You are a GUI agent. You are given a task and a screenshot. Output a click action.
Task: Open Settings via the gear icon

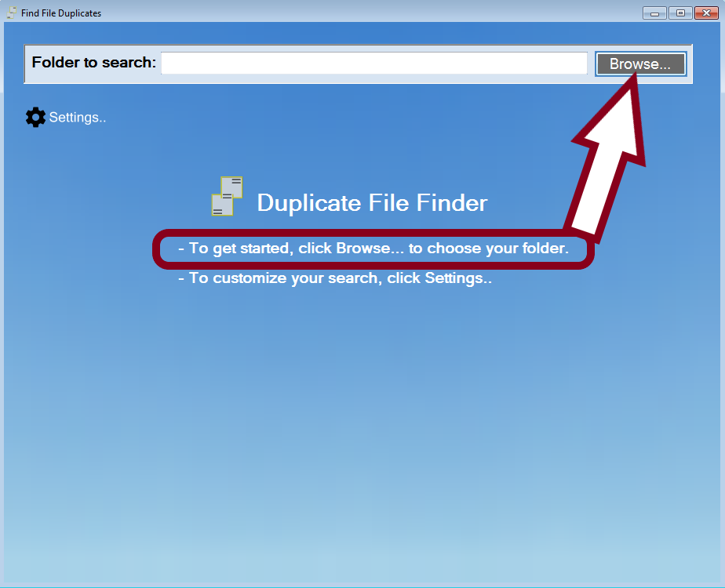(x=35, y=118)
